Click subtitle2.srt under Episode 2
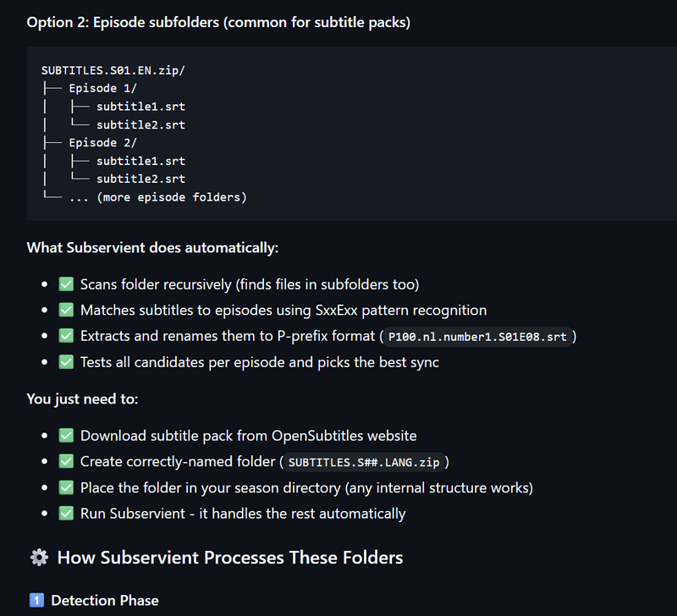 140,179
